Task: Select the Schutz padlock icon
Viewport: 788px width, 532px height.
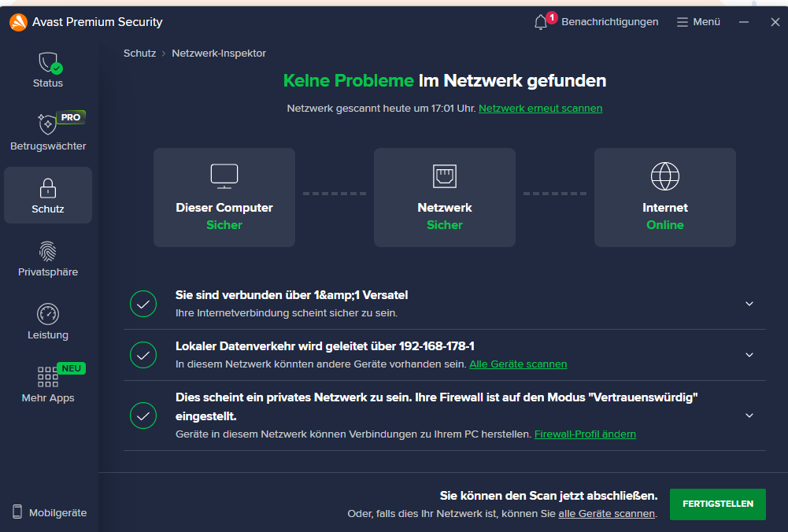Action: [x=48, y=189]
